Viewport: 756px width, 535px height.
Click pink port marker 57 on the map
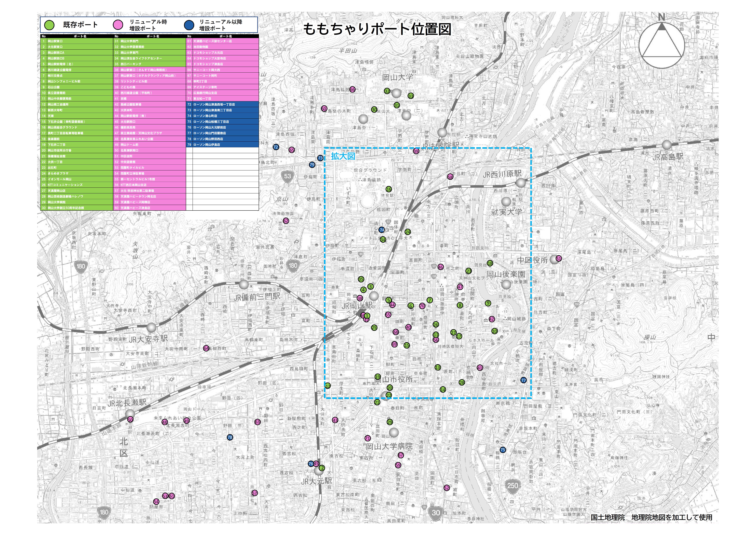point(255,493)
